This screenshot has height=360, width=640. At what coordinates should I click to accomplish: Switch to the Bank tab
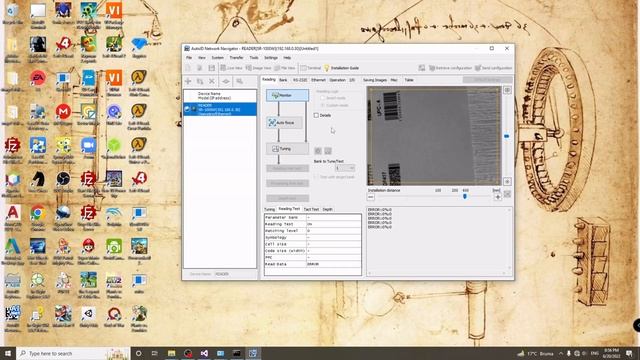tap(283, 80)
